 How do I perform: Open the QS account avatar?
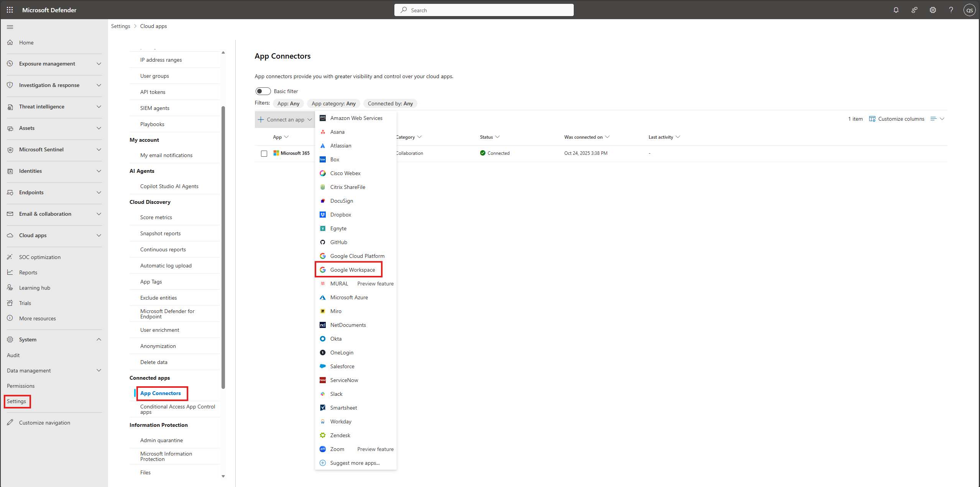[x=969, y=10]
